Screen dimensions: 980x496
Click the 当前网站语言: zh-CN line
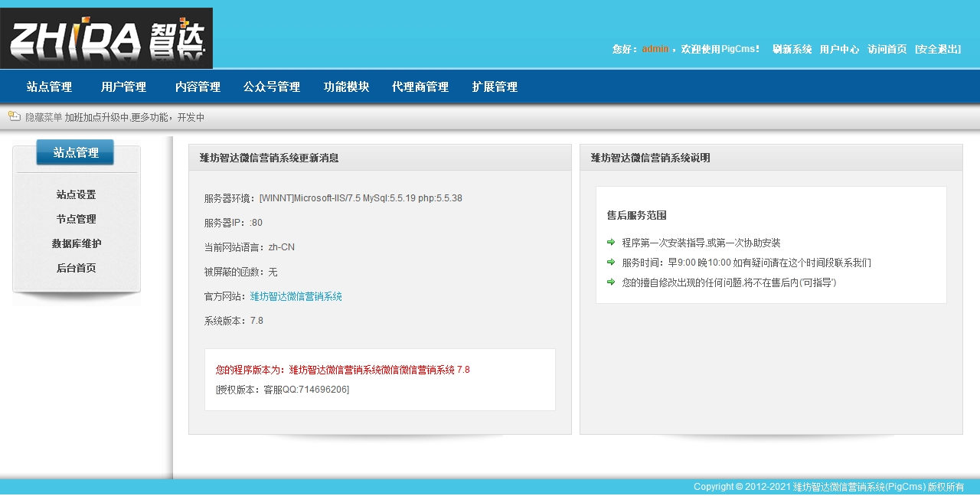(249, 247)
